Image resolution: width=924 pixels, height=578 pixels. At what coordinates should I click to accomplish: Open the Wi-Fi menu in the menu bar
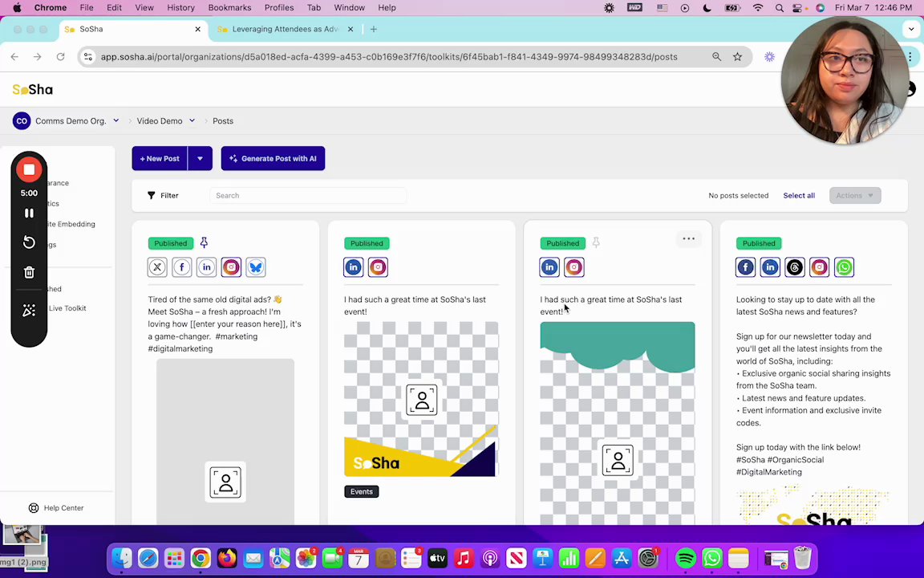click(758, 8)
